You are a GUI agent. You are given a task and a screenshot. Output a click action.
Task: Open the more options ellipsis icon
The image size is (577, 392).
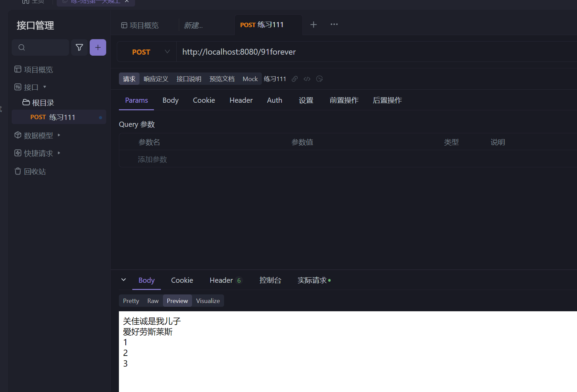pos(334,24)
